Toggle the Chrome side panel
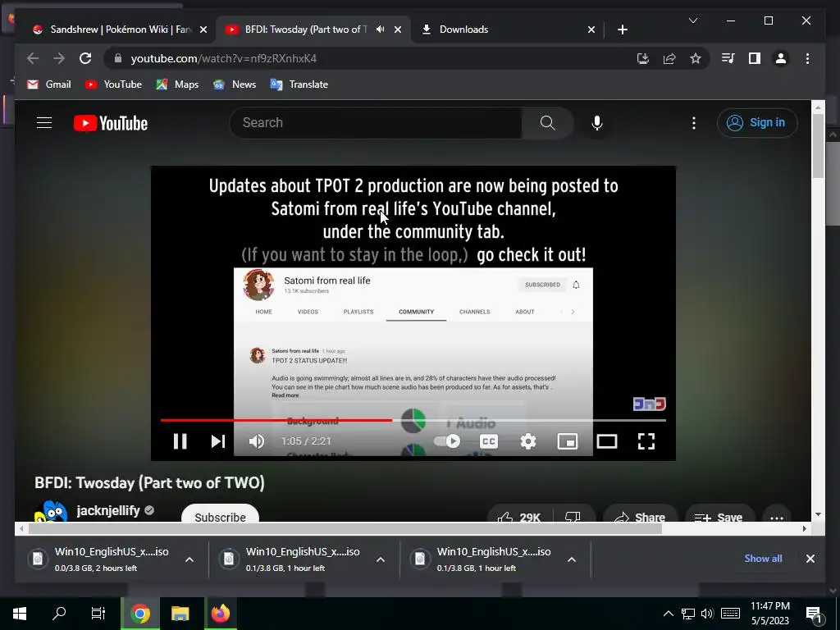The width and height of the screenshot is (840, 630). click(x=755, y=58)
